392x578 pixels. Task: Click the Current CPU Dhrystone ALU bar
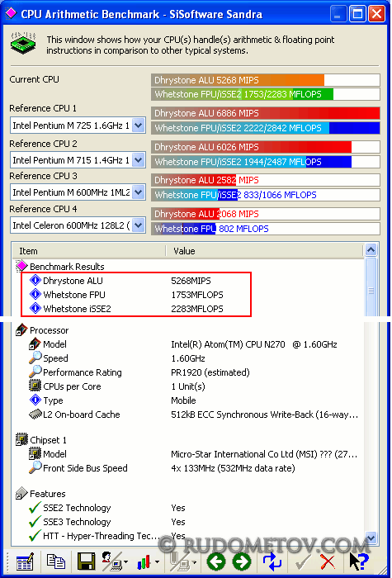[265, 80]
